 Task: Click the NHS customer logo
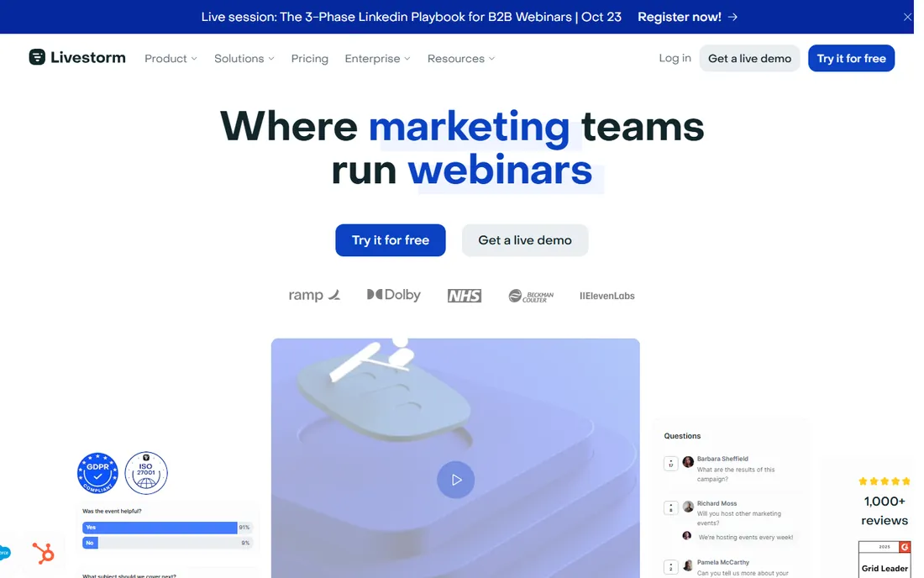pos(465,296)
